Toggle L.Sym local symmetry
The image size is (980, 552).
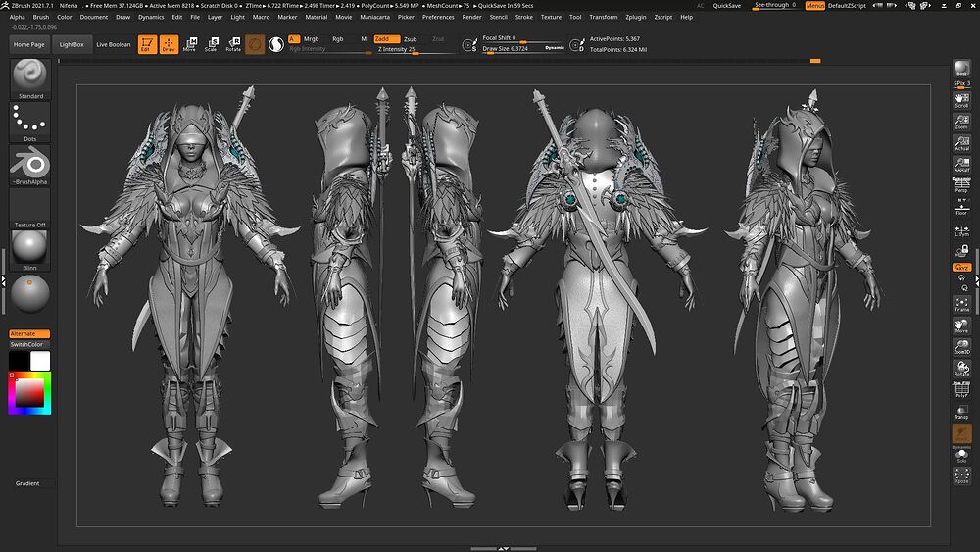pos(962,231)
